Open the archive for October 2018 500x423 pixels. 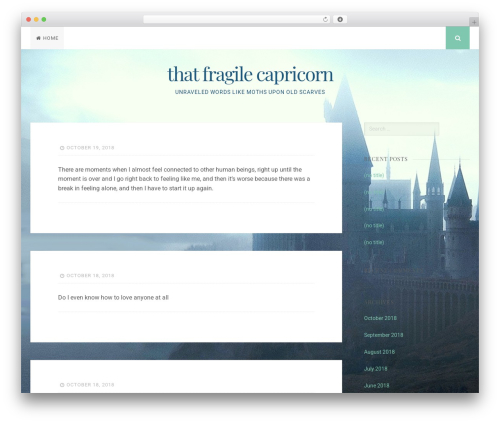click(380, 318)
